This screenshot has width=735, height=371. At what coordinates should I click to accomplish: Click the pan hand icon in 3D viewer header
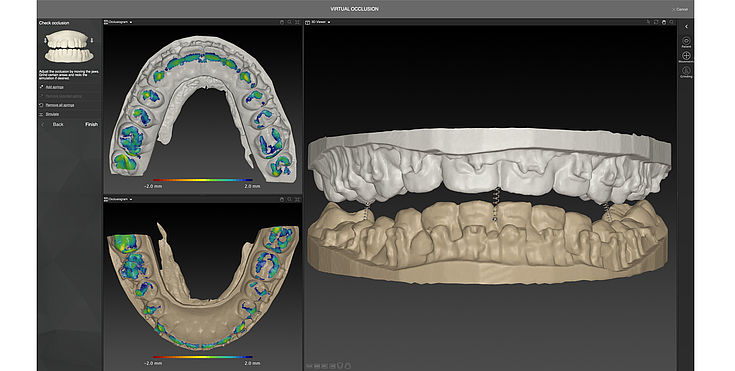(664, 22)
